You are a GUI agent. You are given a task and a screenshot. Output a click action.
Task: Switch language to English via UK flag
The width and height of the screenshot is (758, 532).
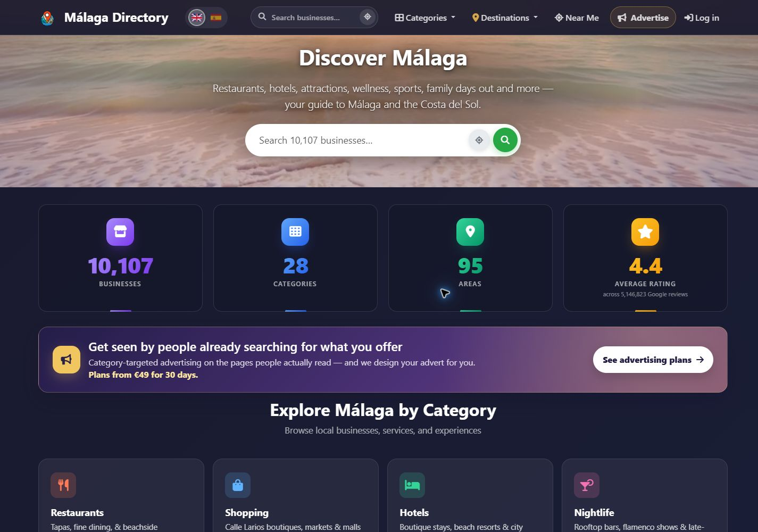pyautogui.click(x=197, y=18)
